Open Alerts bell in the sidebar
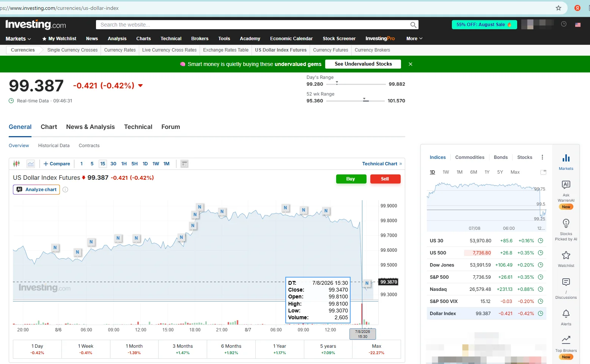Screen dimensions: 590x364 (x=566, y=317)
